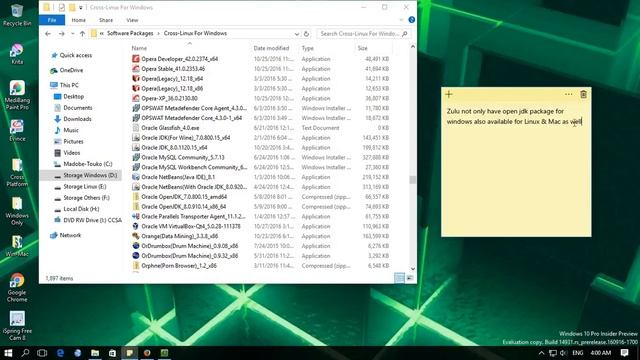640x360 pixels.
Task: Expand address bar history dropdown
Action: coord(297,33)
